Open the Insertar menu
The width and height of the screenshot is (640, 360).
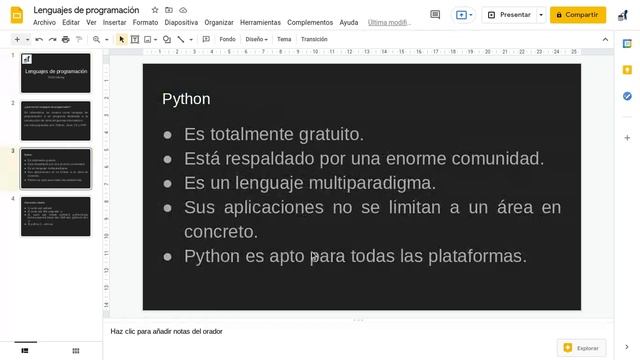click(114, 22)
